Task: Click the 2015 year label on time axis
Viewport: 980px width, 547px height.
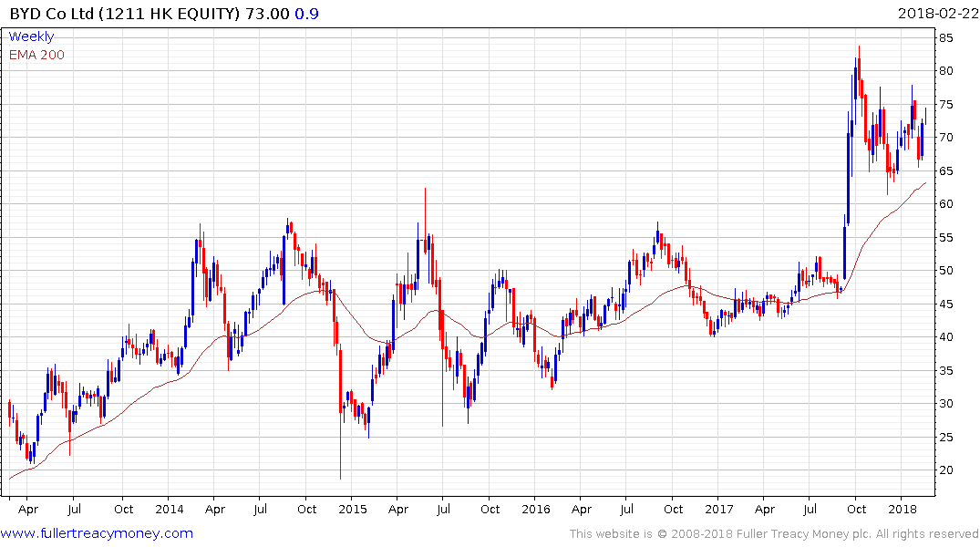Action: (353, 510)
